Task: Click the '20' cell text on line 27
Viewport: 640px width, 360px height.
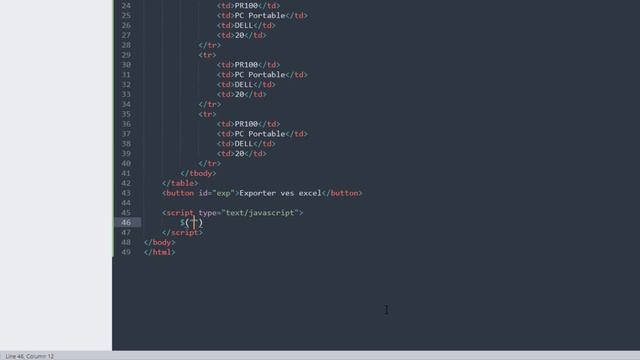Action: pos(239,35)
